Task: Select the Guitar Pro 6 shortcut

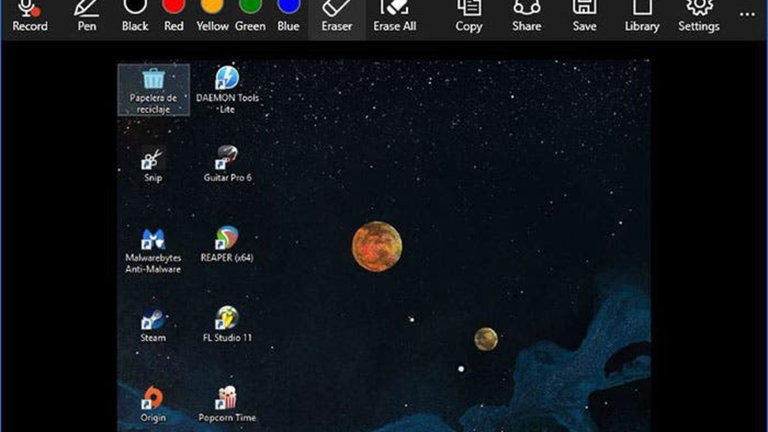Action: pos(227,165)
